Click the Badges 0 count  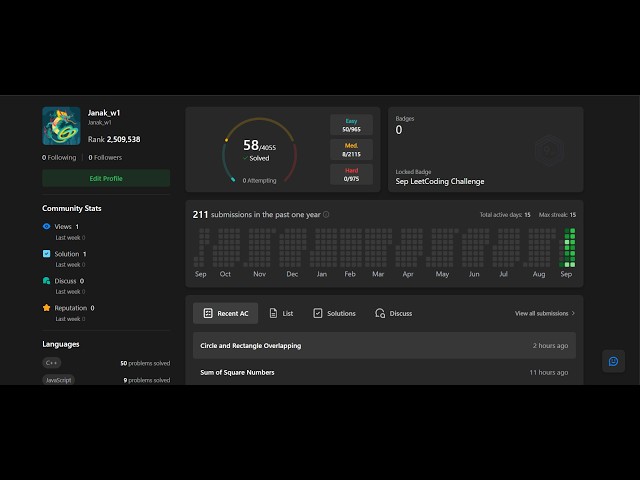click(x=399, y=130)
